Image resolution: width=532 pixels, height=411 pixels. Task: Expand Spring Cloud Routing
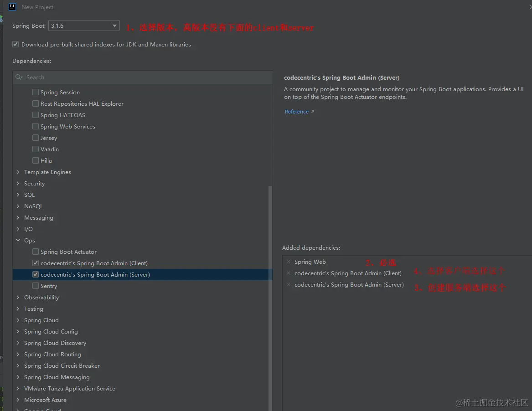18,354
